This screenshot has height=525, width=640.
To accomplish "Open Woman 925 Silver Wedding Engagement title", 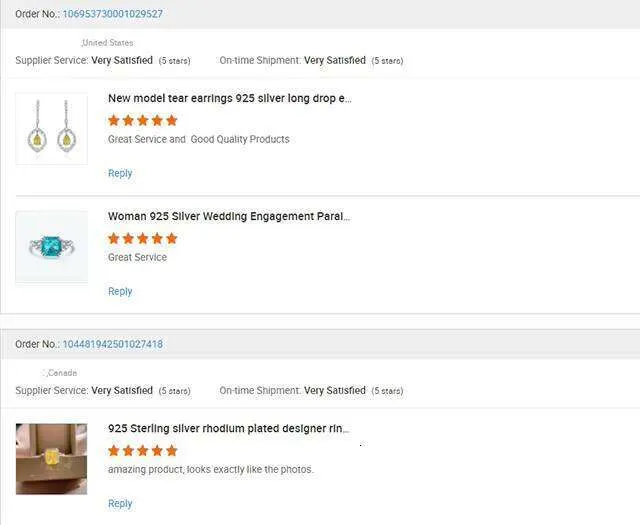I will pyautogui.click(x=229, y=217).
